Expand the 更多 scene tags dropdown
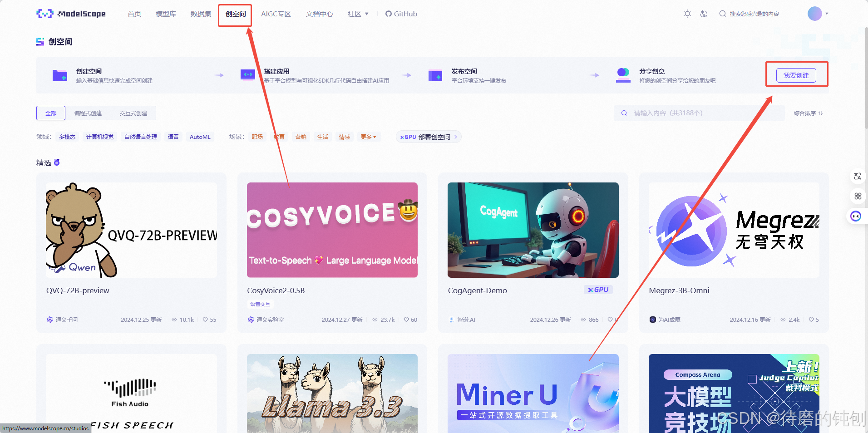 pos(368,137)
